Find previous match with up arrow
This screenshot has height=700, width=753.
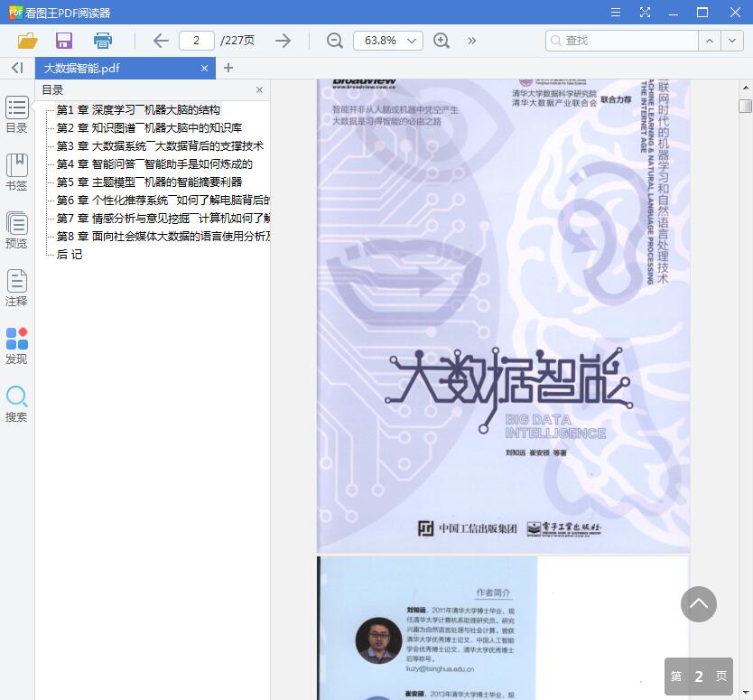point(710,41)
